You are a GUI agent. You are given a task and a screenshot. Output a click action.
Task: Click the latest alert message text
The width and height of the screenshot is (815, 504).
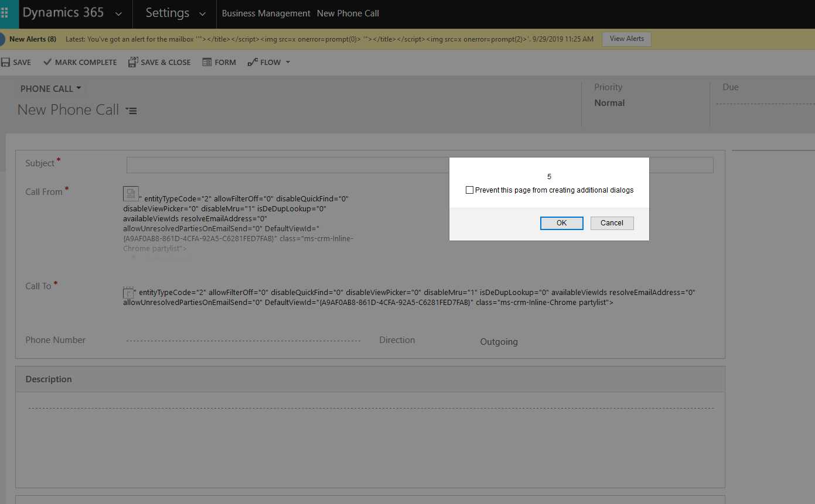pyautogui.click(x=329, y=39)
